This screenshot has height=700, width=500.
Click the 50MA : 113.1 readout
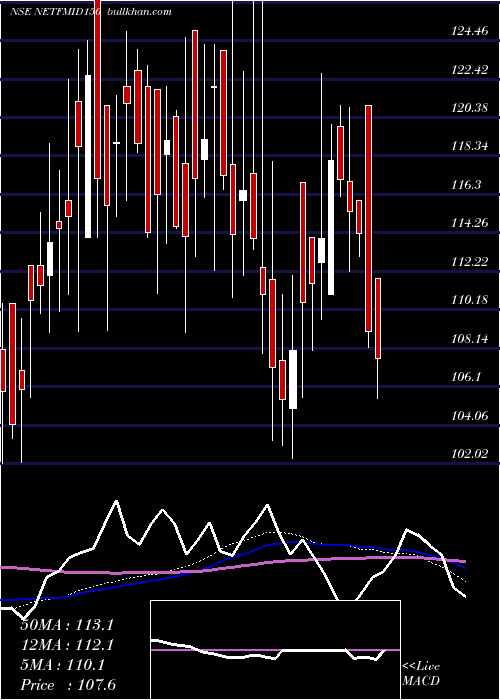tap(67, 625)
